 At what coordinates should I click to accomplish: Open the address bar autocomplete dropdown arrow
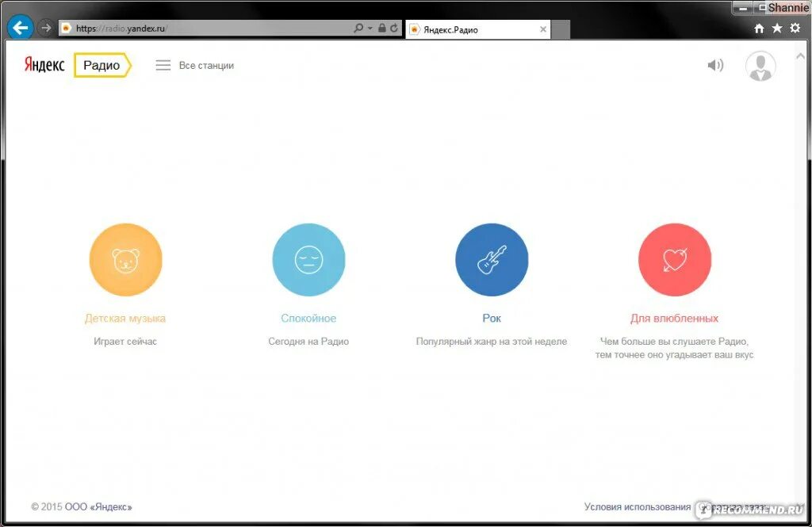pyautogui.click(x=370, y=28)
